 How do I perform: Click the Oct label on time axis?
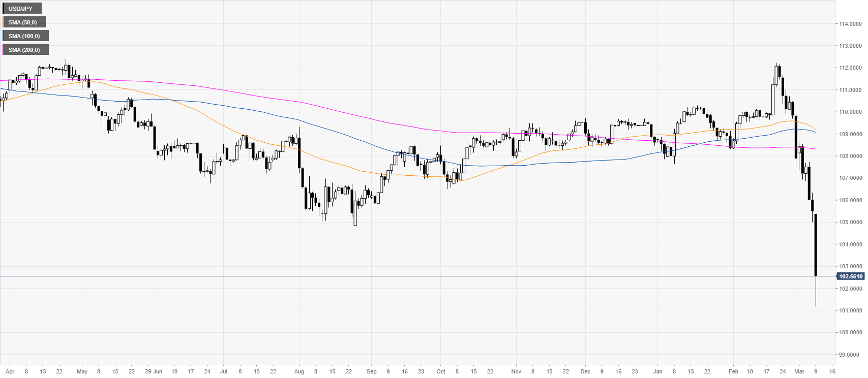click(441, 371)
